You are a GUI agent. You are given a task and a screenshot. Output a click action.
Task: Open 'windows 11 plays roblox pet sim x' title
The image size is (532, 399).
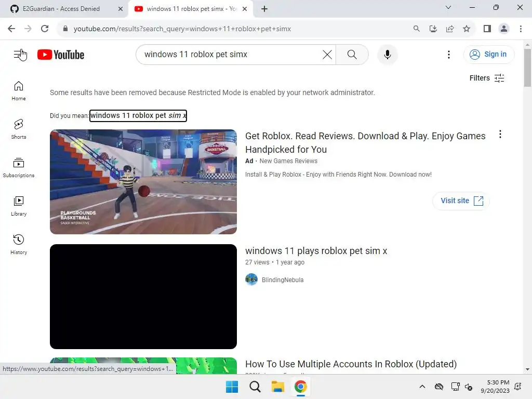[x=316, y=251]
